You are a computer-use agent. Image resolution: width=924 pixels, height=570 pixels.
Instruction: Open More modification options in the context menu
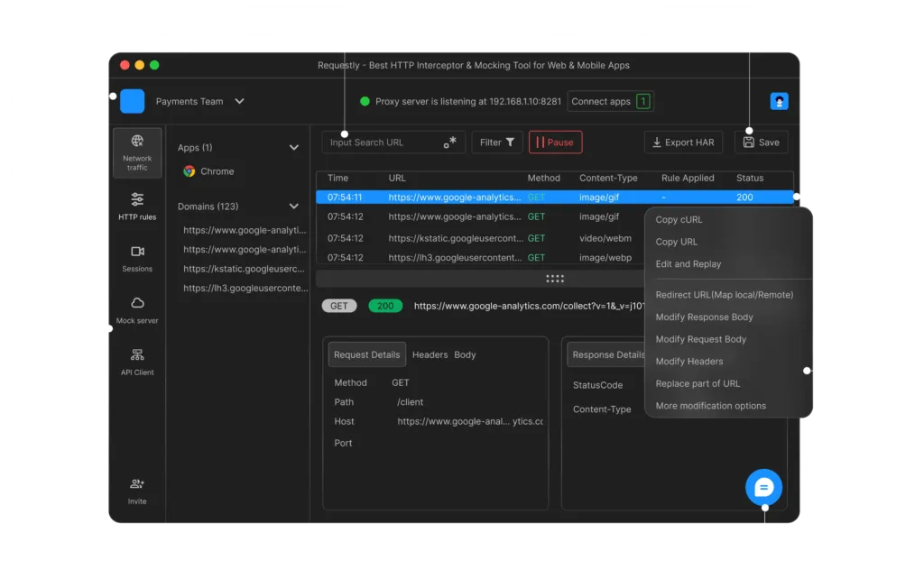click(711, 406)
